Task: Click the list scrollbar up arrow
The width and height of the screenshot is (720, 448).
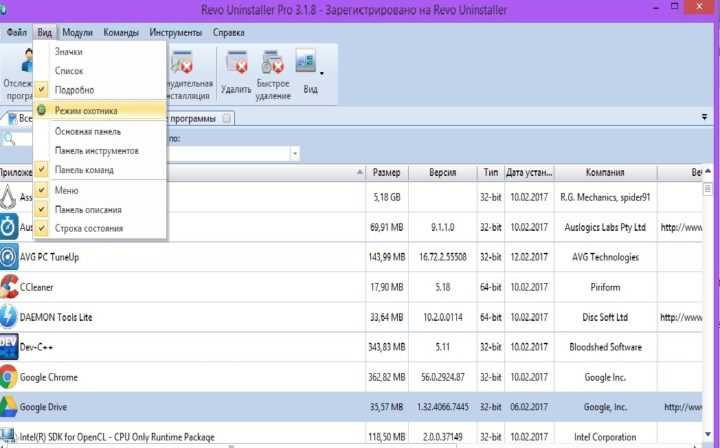Action: pyautogui.click(x=708, y=171)
